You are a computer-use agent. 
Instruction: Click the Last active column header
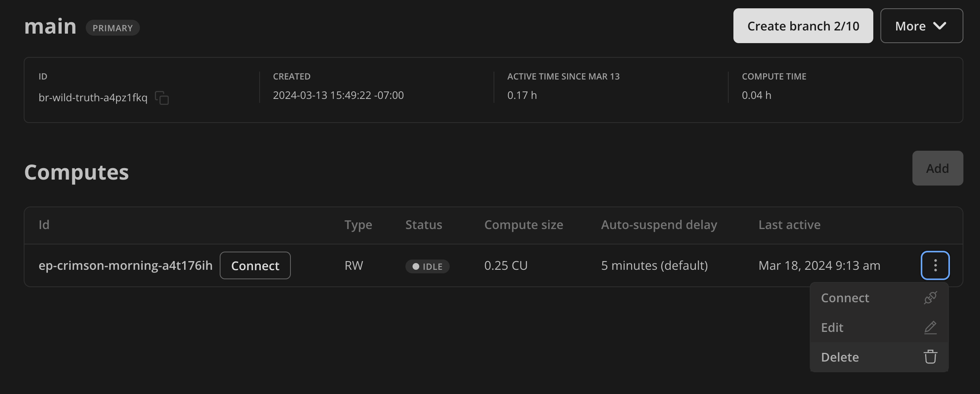(x=789, y=225)
